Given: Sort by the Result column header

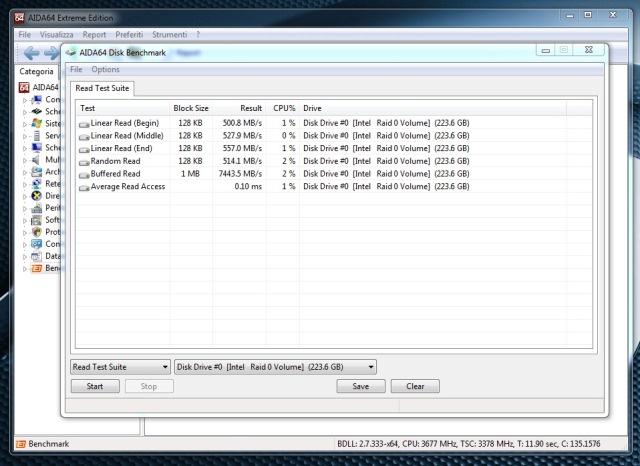Looking at the screenshot, I should click(239, 108).
